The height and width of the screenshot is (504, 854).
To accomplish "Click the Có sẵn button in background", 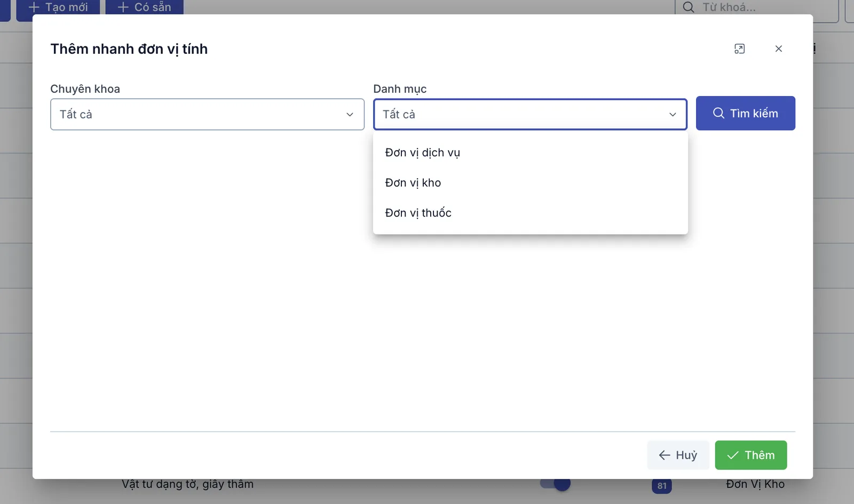I will click(x=144, y=7).
